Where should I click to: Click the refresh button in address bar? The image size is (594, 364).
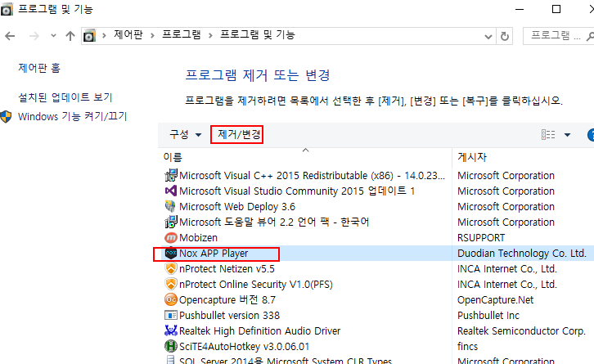coord(505,36)
